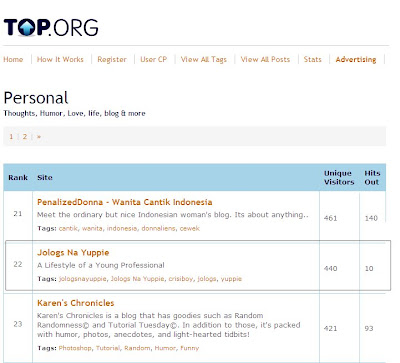Open View All Tags page
The width and height of the screenshot is (400, 363).
204,60
